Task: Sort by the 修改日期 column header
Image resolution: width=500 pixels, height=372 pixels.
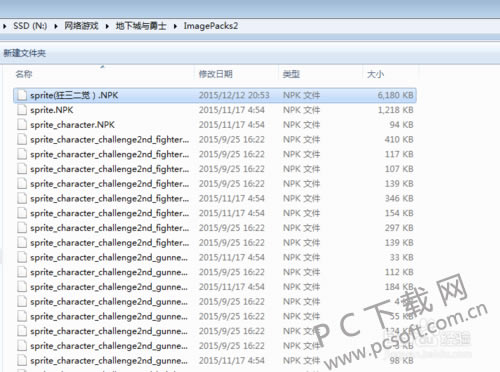Action: [x=215, y=74]
